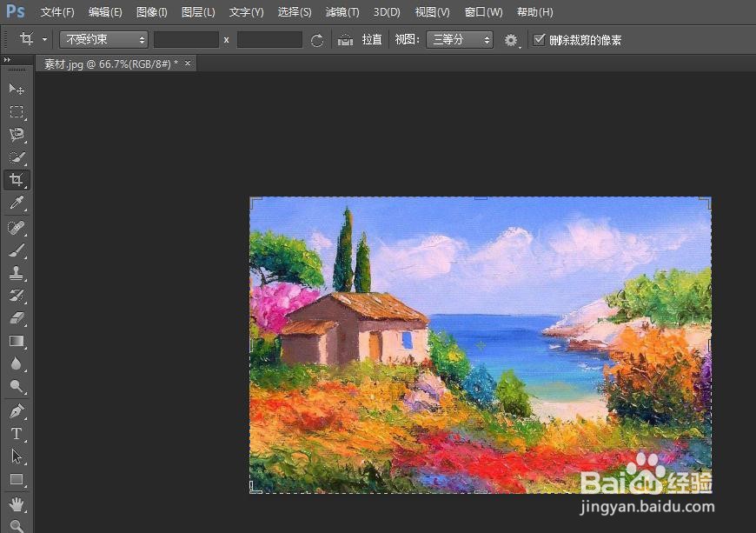
Task: Select the Path Selection tool
Action: (17, 456)
